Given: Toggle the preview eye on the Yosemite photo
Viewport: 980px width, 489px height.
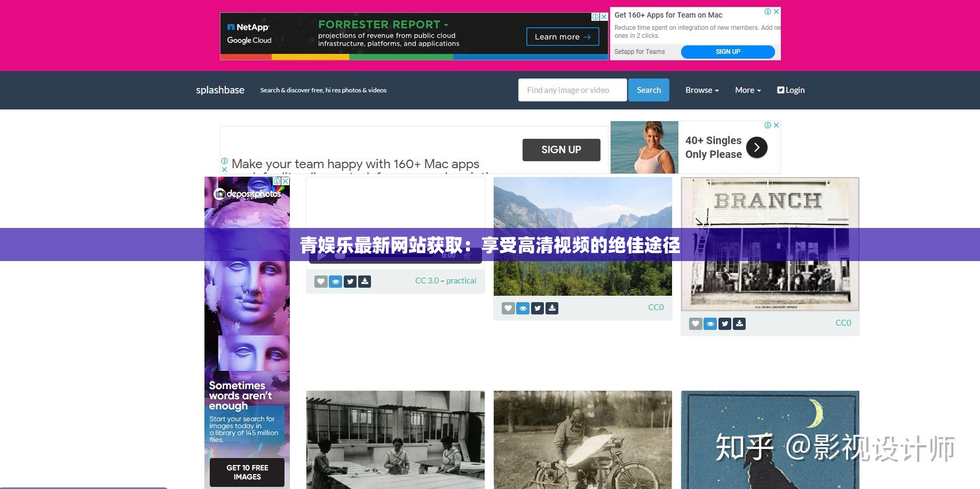Looking at the screenshot, I should tap(523, 308).
